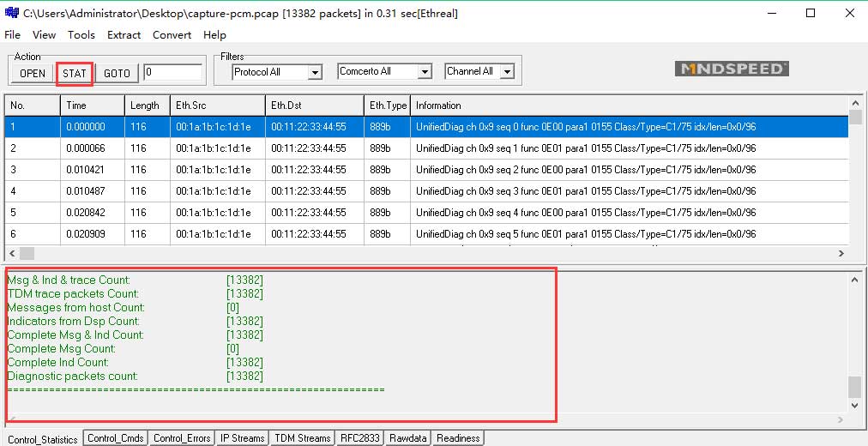Switch to Rawdata tab
Viewport: 868px width, 446px height.
tap(408, 438)
